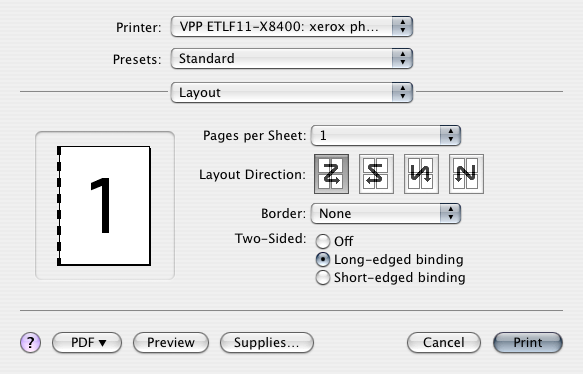Choose the reversed-Z right-to-left layout direction

[x=376, y=174]
